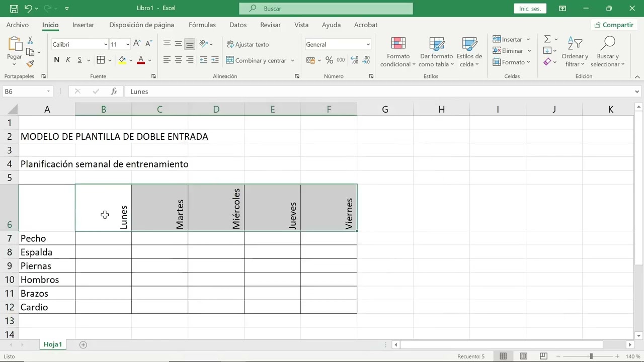Screen dimensions: 644x362
Task: Apply thousands separator style
Action: point(341,60)
